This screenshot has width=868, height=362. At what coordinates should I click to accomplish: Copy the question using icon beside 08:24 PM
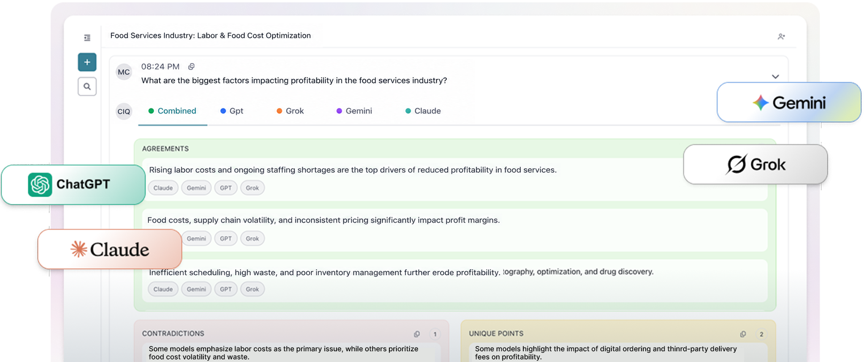191,67
